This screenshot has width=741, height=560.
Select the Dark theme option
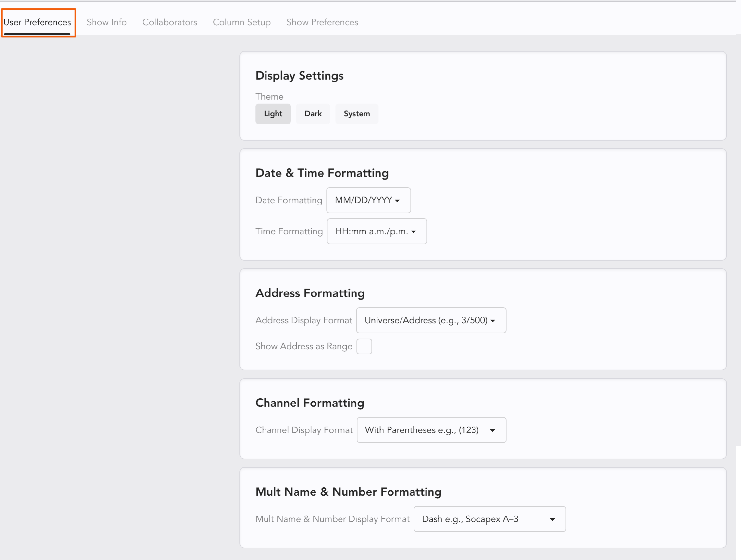(x=313, y=114)
